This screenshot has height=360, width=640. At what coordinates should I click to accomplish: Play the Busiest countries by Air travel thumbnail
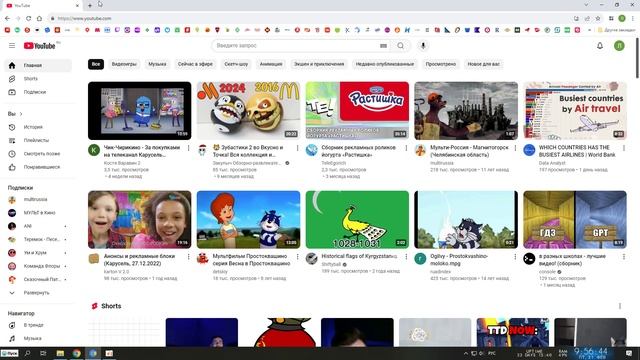pyautogui.click(x=575, y=111)
